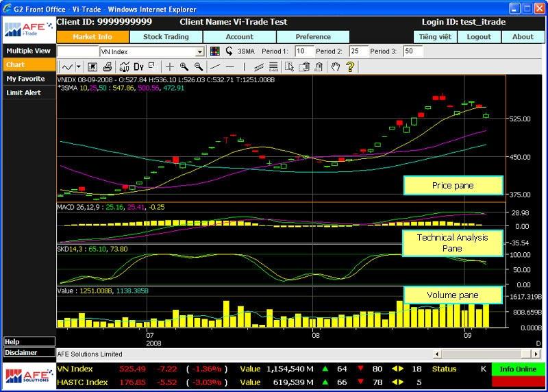
Task: Click the About button
Action: tap(523, 37)
